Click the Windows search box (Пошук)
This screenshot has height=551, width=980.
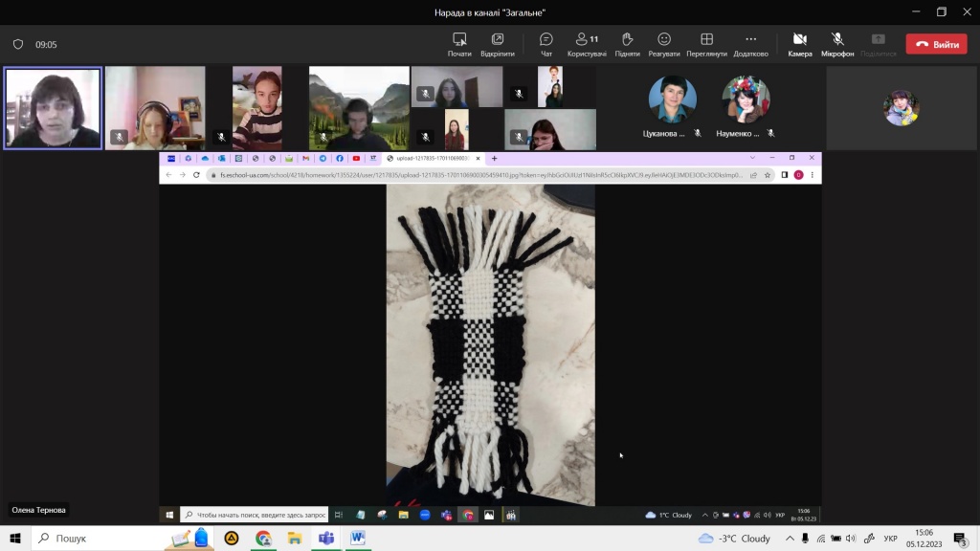(96, 539)
